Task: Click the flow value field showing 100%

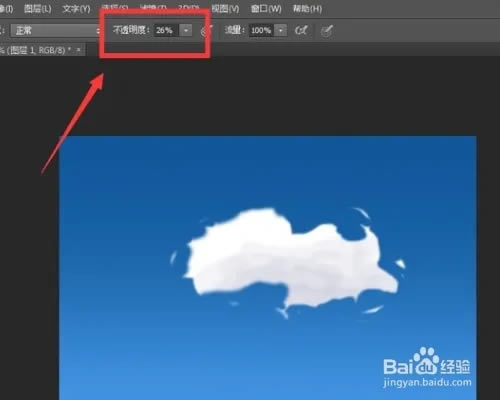Action: [x=261, y=31]
